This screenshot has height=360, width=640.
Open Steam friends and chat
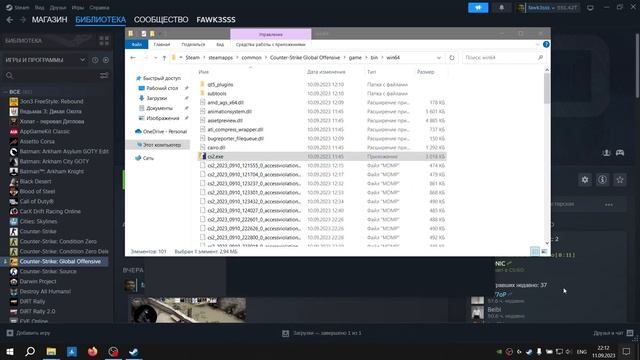(x=613, y=333)
